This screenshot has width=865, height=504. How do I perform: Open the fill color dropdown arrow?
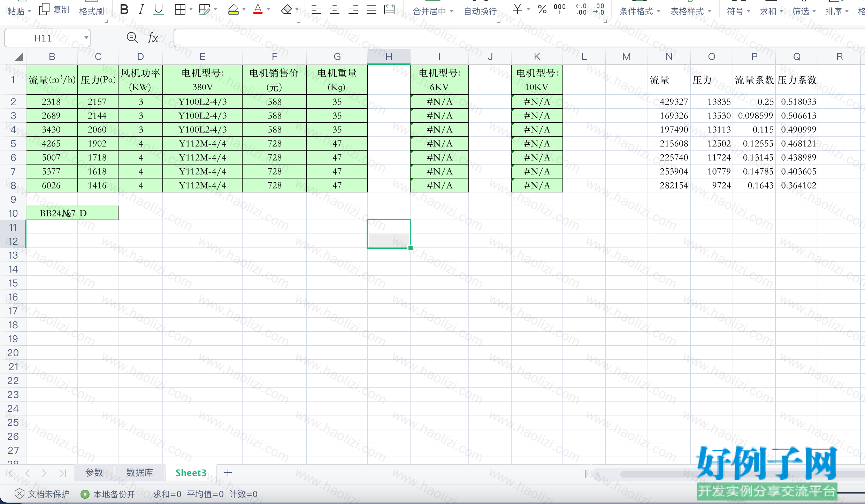pos(244,9)
